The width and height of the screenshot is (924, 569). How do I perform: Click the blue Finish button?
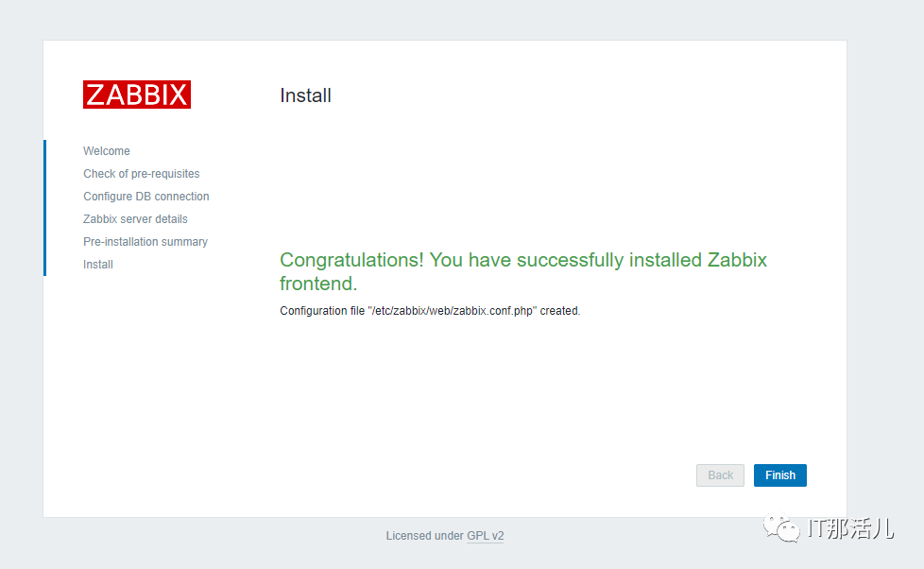[780, 475]
